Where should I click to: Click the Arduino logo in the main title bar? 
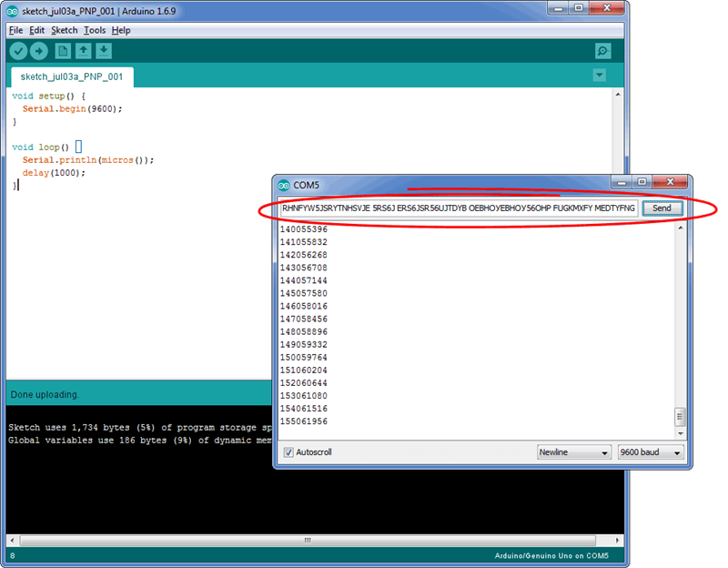pyautogui.click(x=10, y=10)
